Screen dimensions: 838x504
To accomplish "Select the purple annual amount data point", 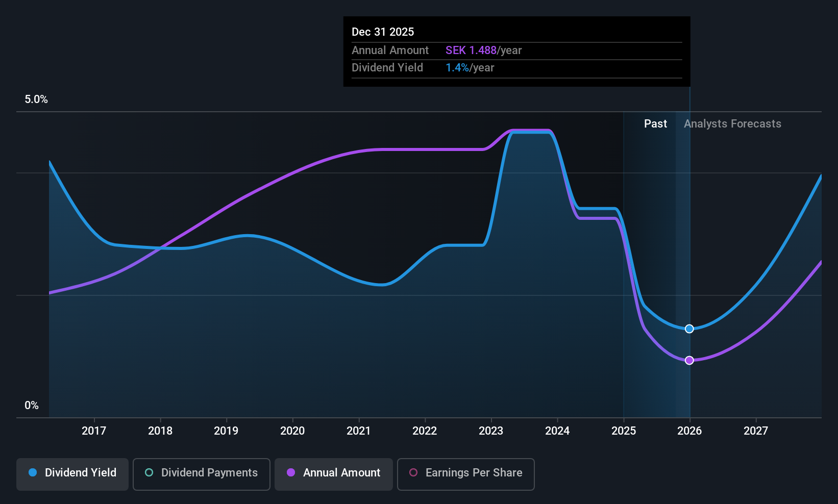I will (689, 360).
